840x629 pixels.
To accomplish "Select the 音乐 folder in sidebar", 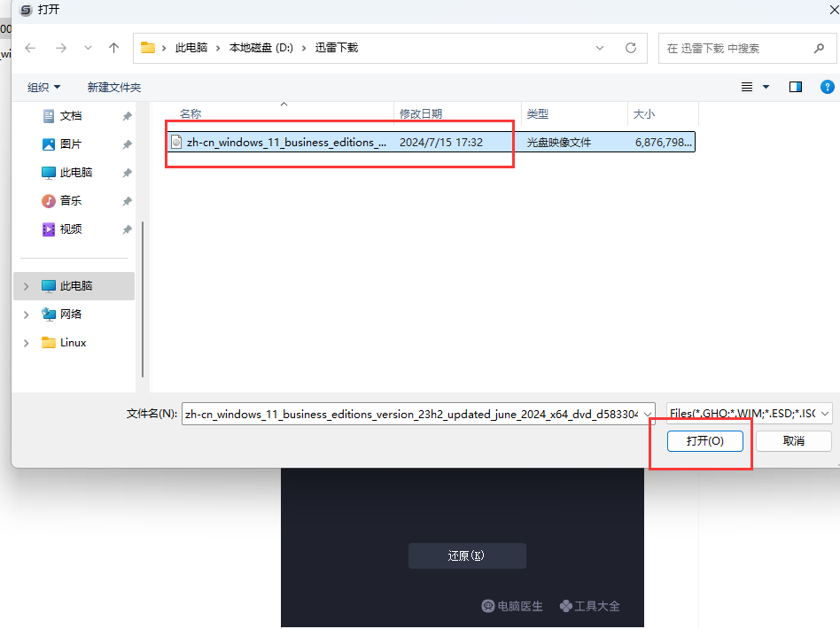I will pyautogui.click(x=71, y=201).
